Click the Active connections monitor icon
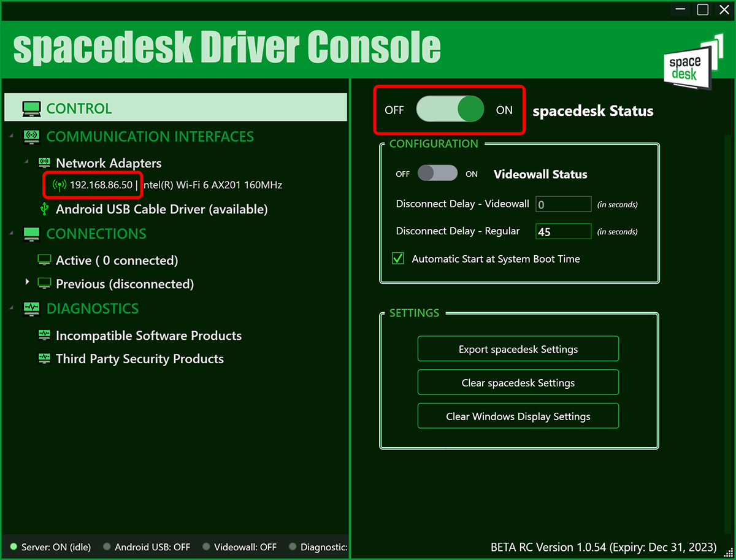The image size is (736, 560). click(44, 260)
